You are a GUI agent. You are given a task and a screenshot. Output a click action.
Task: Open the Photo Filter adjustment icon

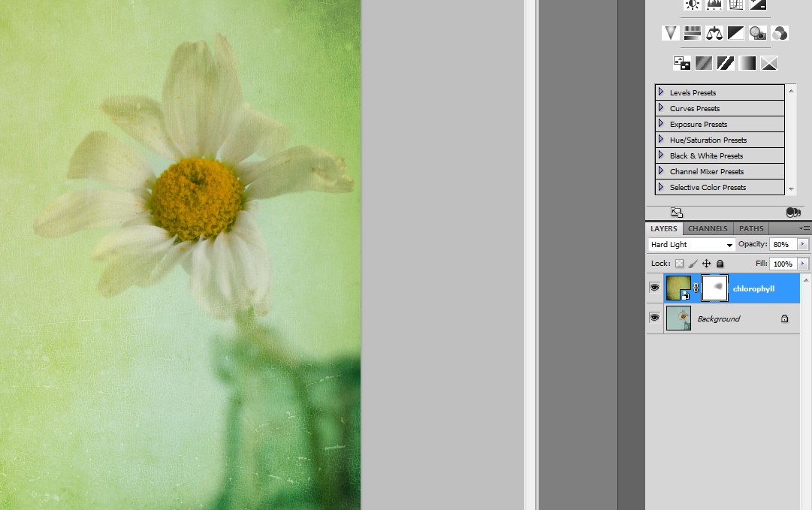pyautogui.click(x=757, y=32)
